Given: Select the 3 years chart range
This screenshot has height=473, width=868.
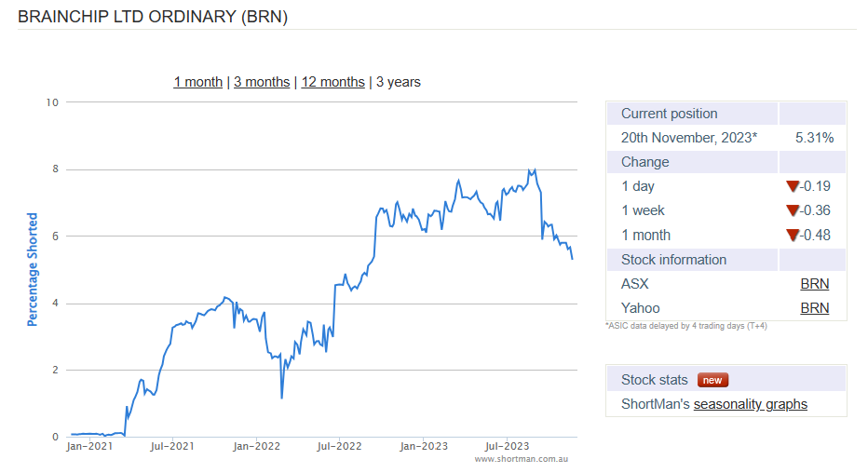Looking at the screenshot, I should [399, 82].
